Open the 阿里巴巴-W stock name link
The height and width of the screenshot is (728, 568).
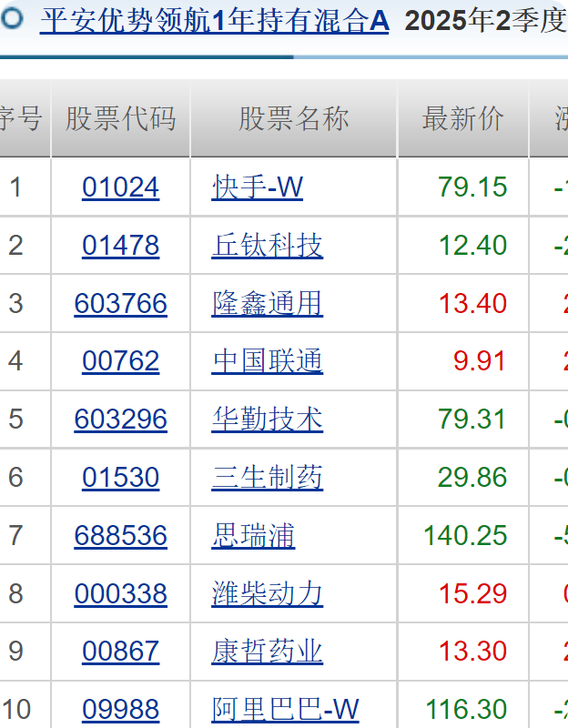pos(285,710)
